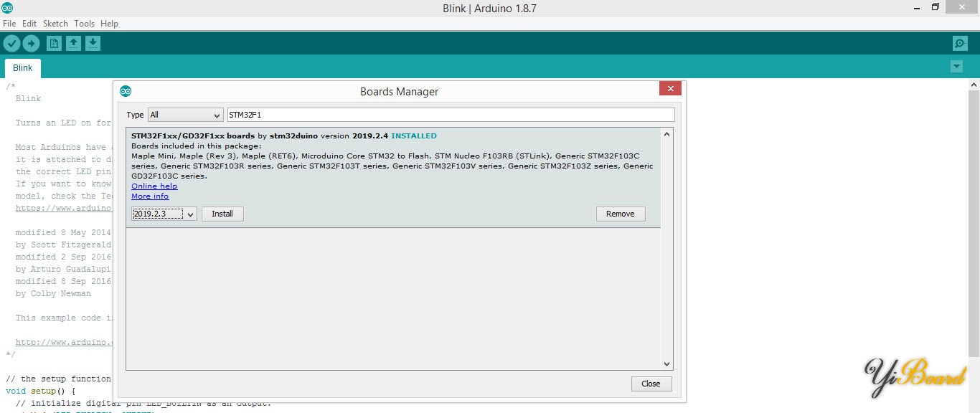Open the tab options dropdown arrow
The image size is (980, 413).
coord(956,67)
